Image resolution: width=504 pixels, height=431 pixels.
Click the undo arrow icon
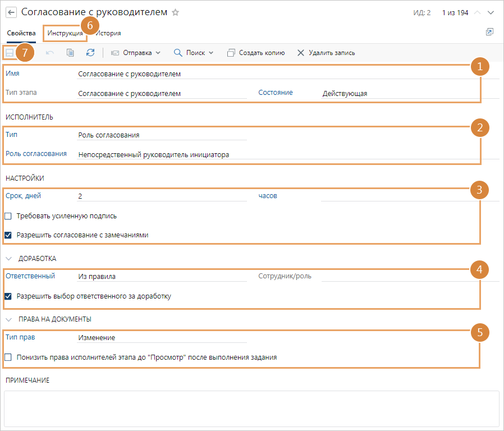(50, 53)
